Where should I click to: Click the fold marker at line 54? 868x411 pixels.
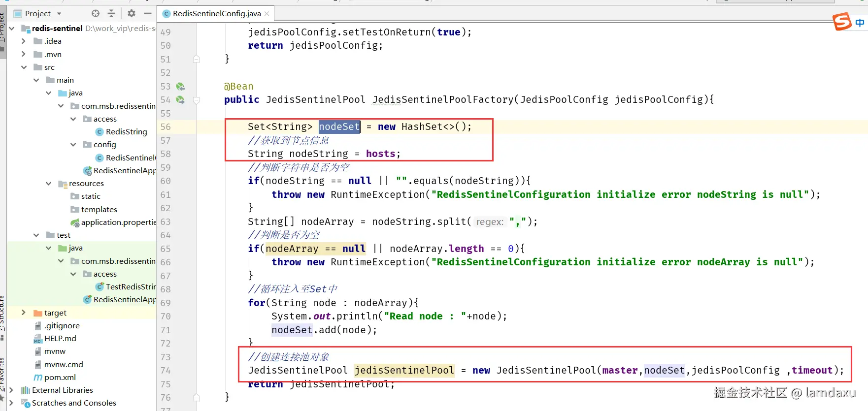click(x=197, y=100)
